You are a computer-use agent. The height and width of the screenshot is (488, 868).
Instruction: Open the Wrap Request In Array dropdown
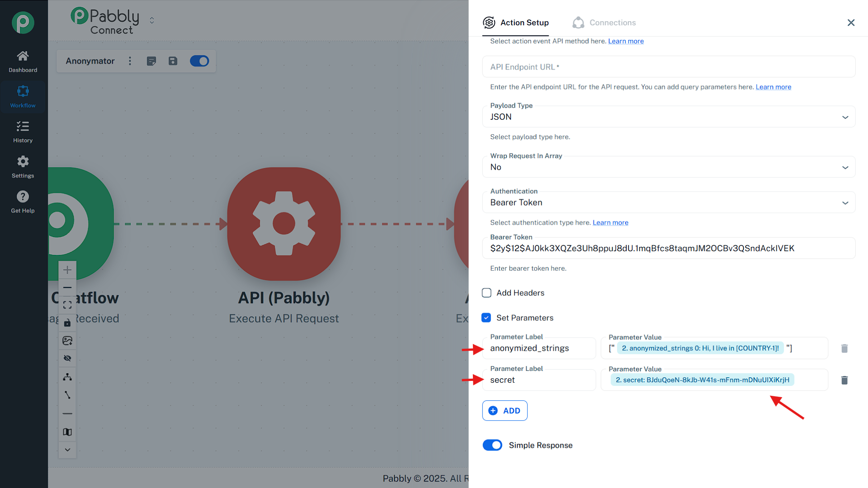point(668,167)
